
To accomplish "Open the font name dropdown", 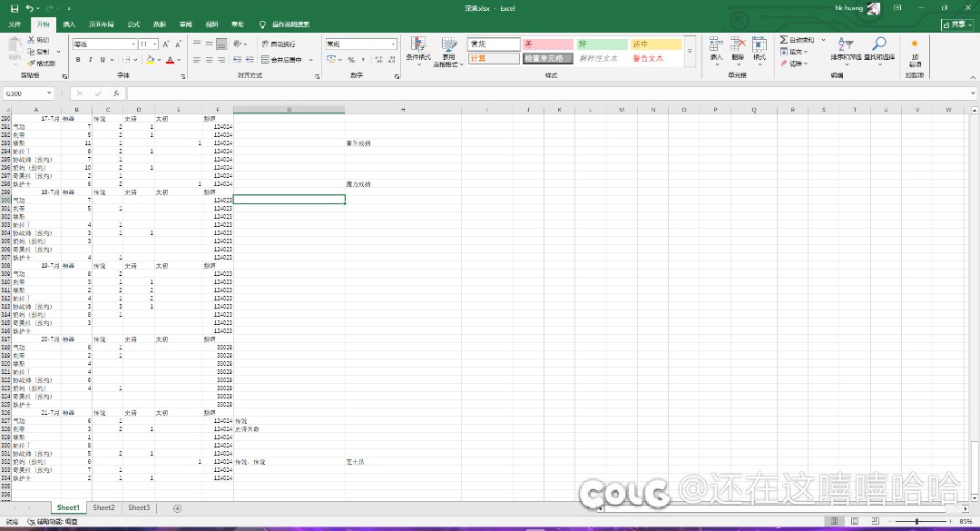I will [x=133, y=44].
